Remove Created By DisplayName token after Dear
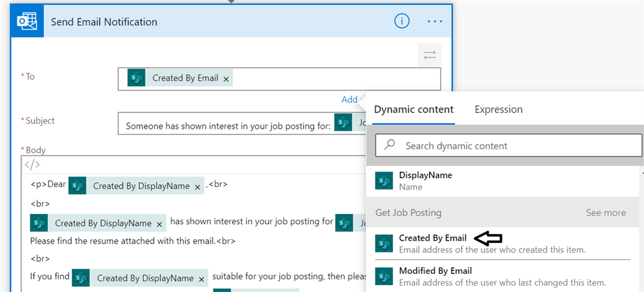This screenshot has height=292, width=644. pyautogui.click(x=197, y=187)
